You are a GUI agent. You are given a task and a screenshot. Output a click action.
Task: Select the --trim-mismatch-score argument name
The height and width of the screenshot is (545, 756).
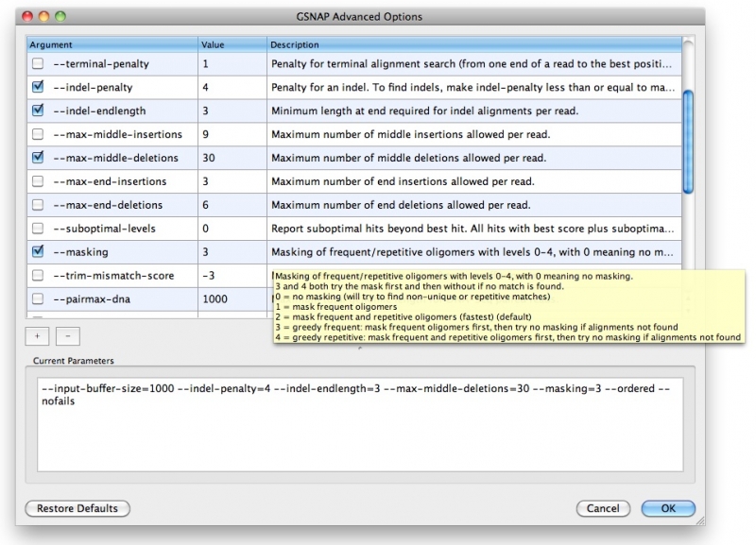[113, 276]
